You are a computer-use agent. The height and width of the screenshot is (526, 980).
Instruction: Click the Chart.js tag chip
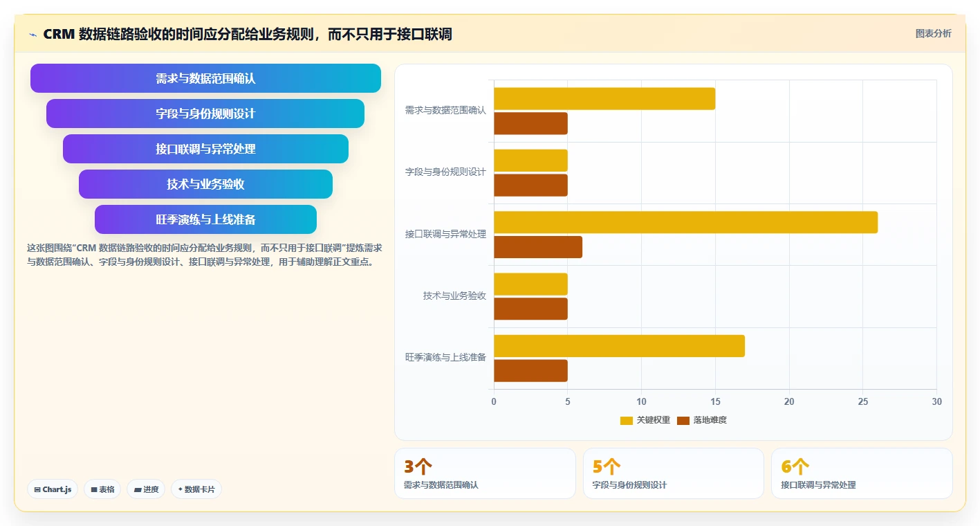[53, 489]
